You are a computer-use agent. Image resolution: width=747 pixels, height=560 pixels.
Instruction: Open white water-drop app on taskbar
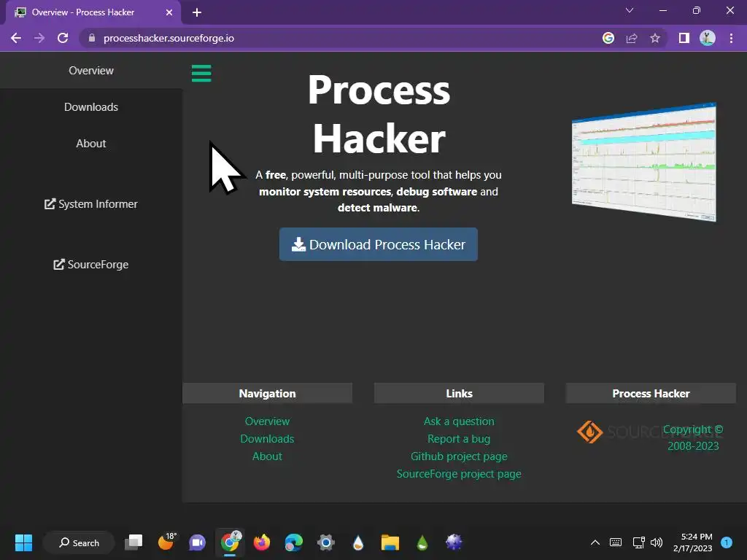[357, 542]
